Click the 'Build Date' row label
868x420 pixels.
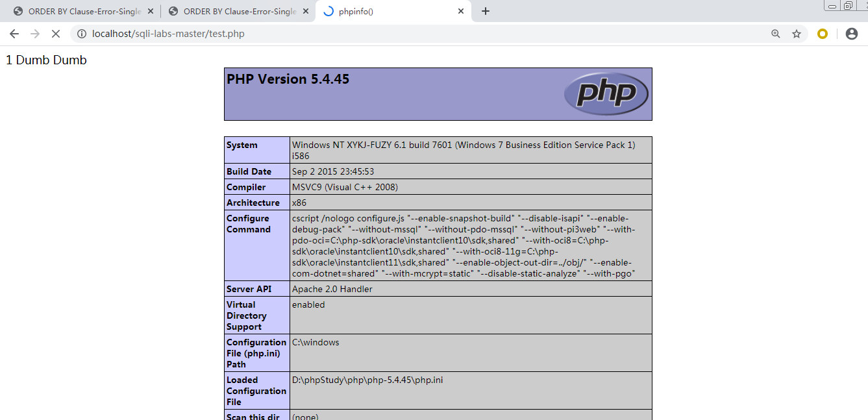point(249,172)
